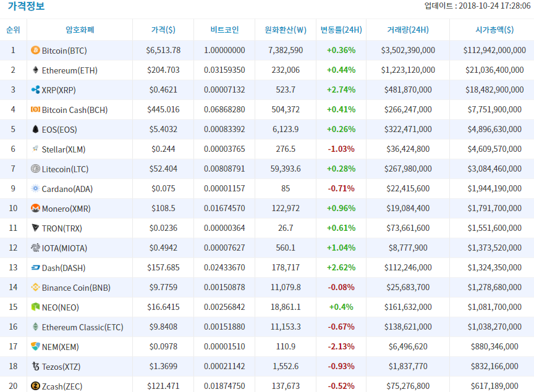Open the Ethereum(ETH) coin name
This screenshot has width=534, height=392.
tap(69, 70)
